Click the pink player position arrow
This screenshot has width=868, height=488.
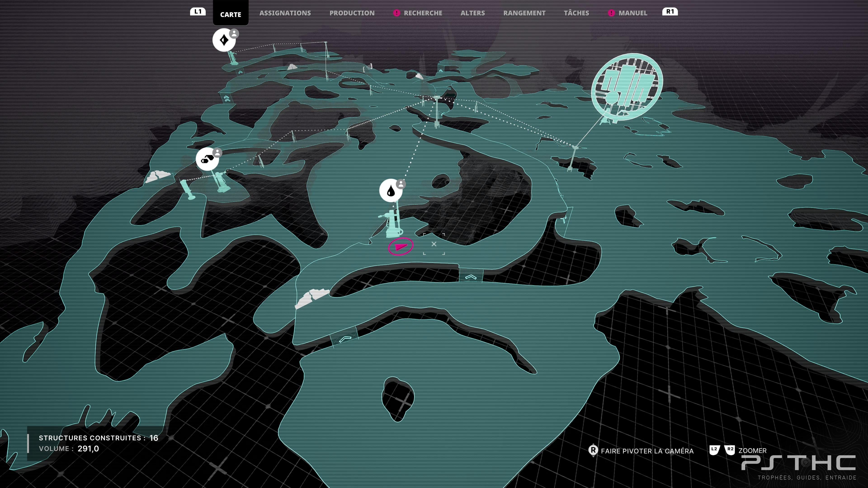pos(400,247)
